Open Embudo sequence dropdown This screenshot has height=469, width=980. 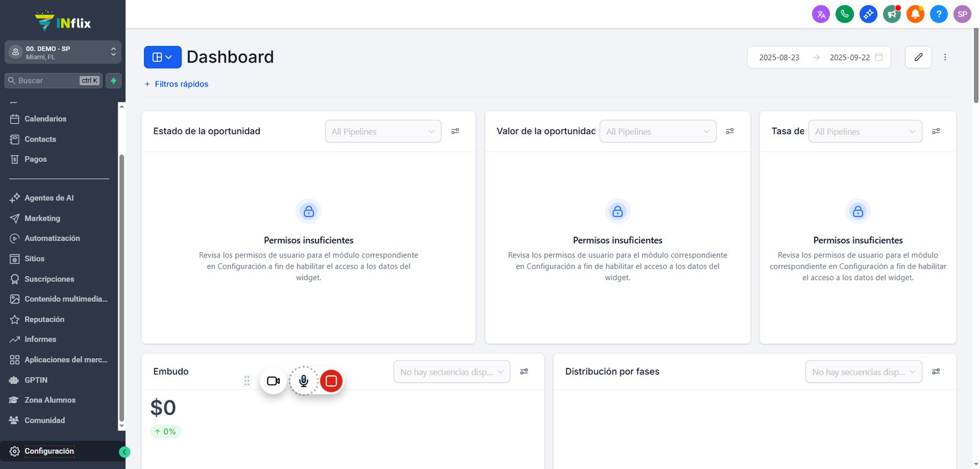coord(452,372)
